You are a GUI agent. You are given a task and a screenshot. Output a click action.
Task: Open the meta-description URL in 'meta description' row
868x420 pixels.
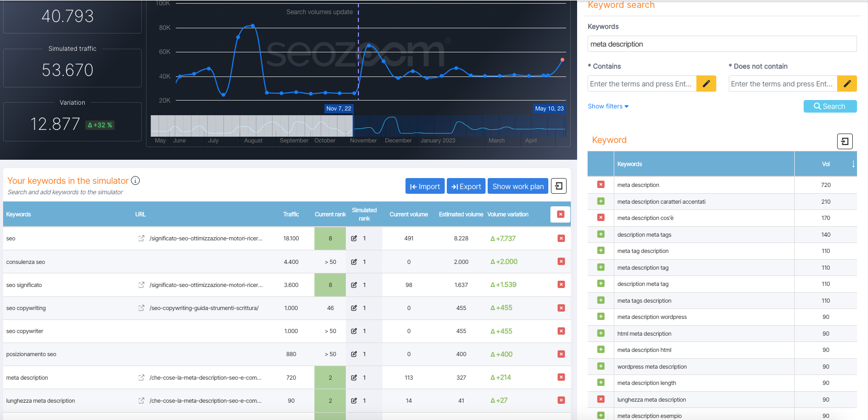click(x=206, y=378)
